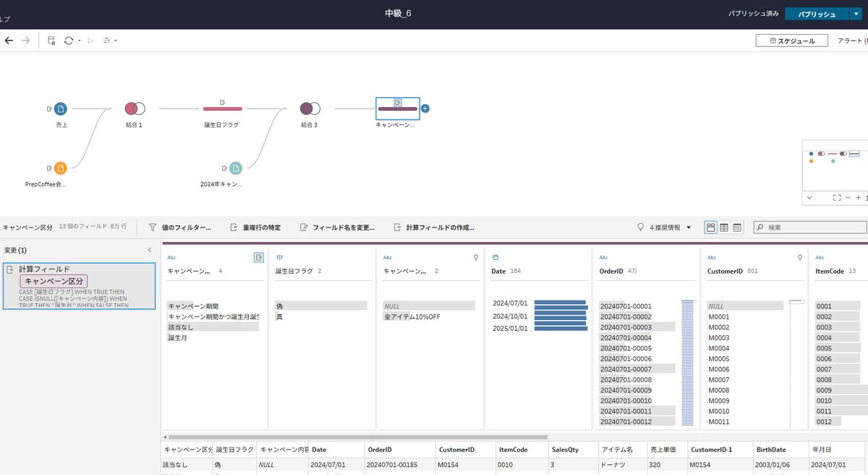The width and height of the screenshot is (868, 475).
Task: Click lightbulb icon on CustomerID card
Action: click(800, 257)
